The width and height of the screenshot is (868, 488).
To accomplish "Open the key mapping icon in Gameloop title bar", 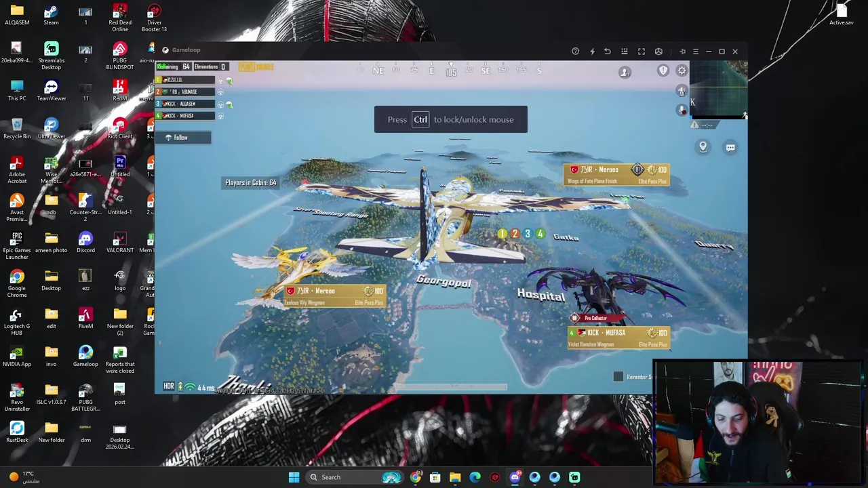I will click(x=625, y=52).
